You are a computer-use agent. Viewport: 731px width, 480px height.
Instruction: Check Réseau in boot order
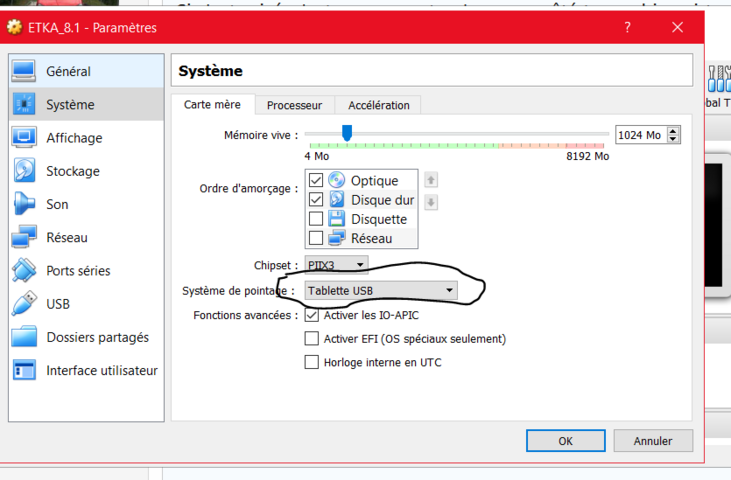tap(316, 238)
